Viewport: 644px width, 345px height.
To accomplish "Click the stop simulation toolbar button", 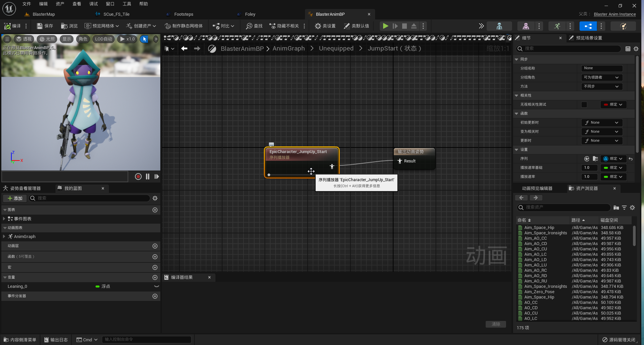I will pos(405,26).
